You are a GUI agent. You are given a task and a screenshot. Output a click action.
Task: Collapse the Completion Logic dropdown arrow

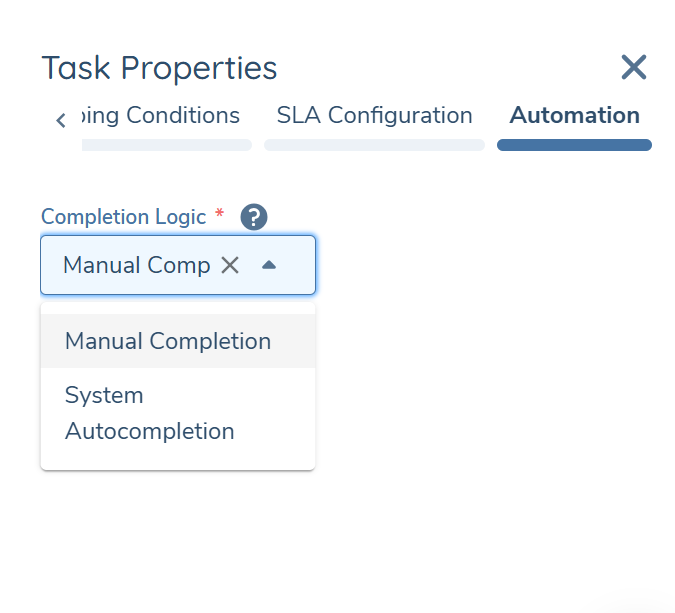pos(269,265)
